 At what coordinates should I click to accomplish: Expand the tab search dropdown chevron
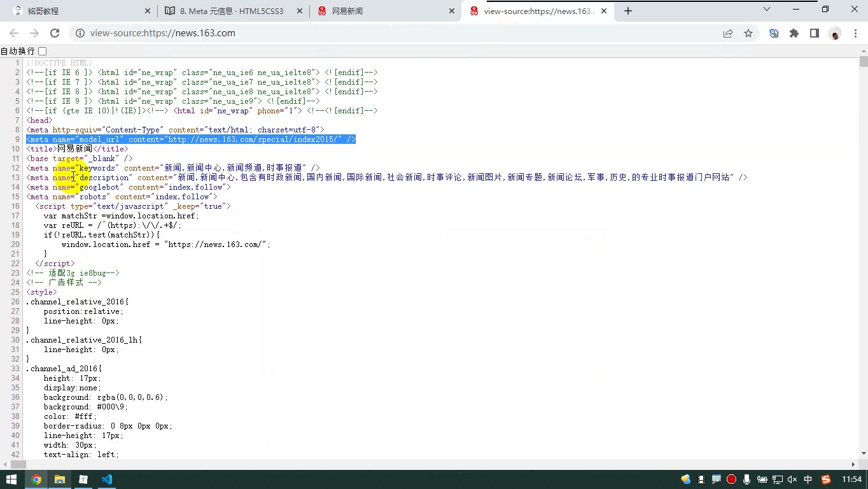pyautogui.click(x=767, y=9)
